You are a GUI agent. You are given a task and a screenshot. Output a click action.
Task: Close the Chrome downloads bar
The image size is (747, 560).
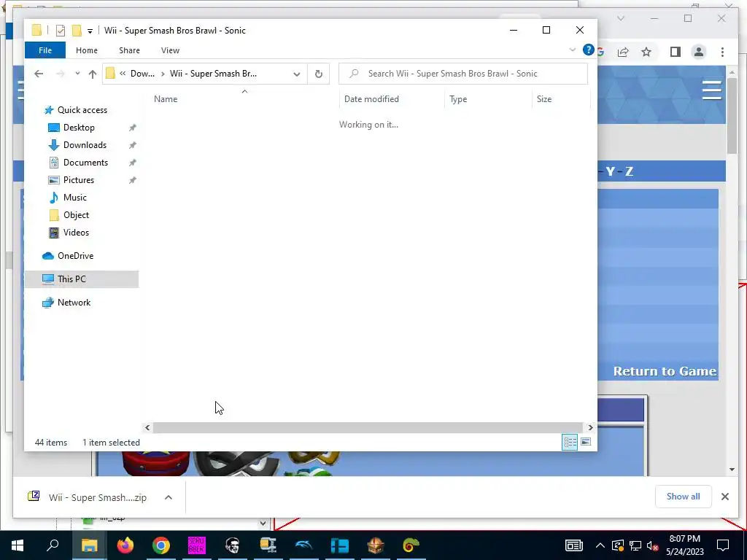[724, 497]
